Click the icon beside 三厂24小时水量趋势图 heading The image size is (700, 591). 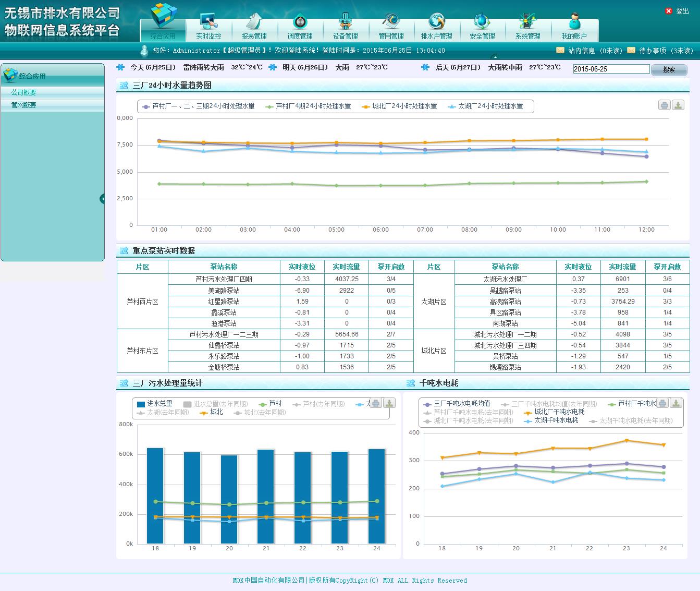coord(124,86)
